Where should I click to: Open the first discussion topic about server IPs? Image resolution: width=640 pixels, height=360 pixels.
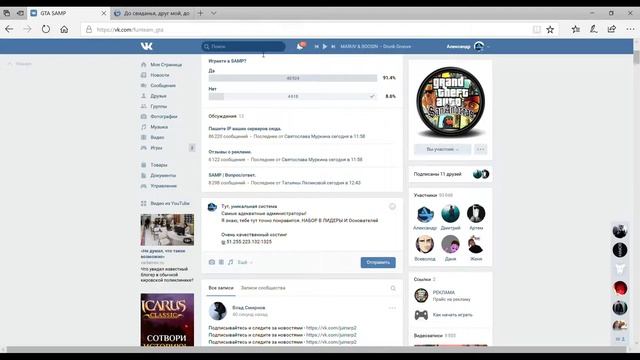[x=245, y=129]
